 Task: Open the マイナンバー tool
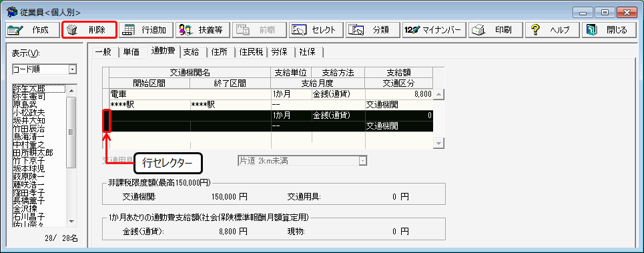pyautogui.click(x=433, y=30)
